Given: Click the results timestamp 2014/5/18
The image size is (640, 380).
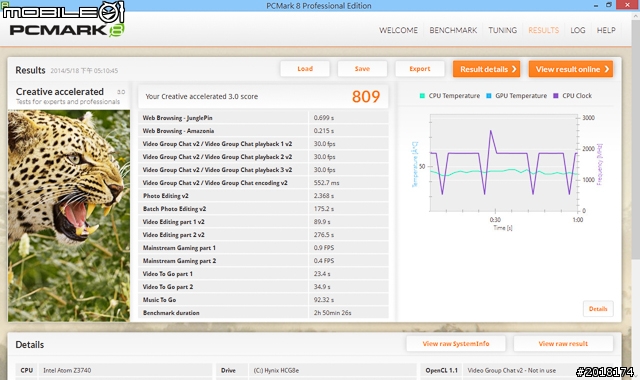Looking at the screenshot, I should pos(84,71).
